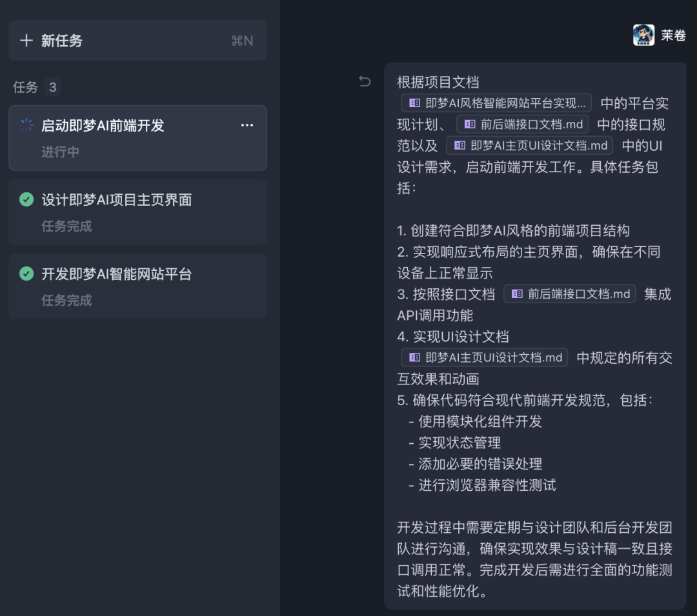The height and width of the screenshot is (616, 697).
Task: Click the loading spinner icon on 启动即梦AI前端开发
Action: (x=26, y=125)
